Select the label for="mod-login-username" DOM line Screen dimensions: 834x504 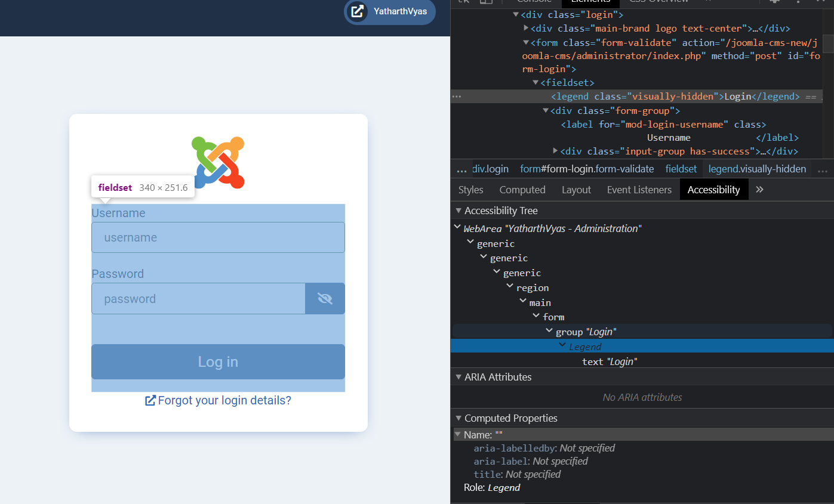(663, 124)
